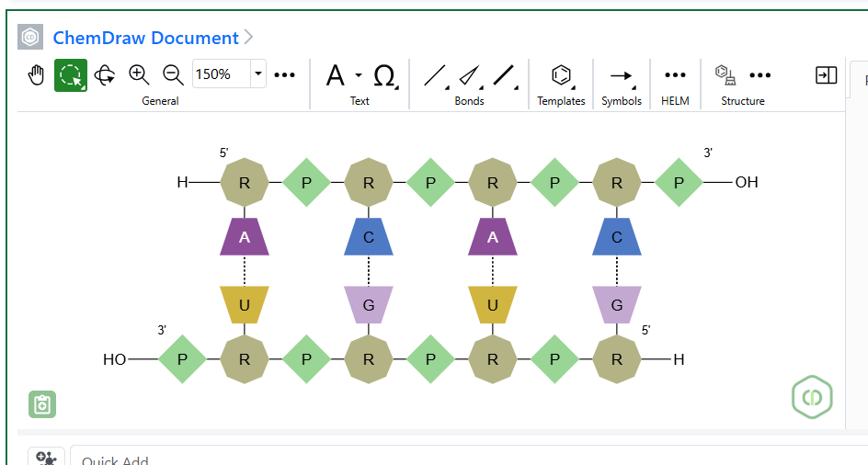Expand the 150% zoom level dropdown
Viewport: 868px width, 465px height.
[258, 74]
